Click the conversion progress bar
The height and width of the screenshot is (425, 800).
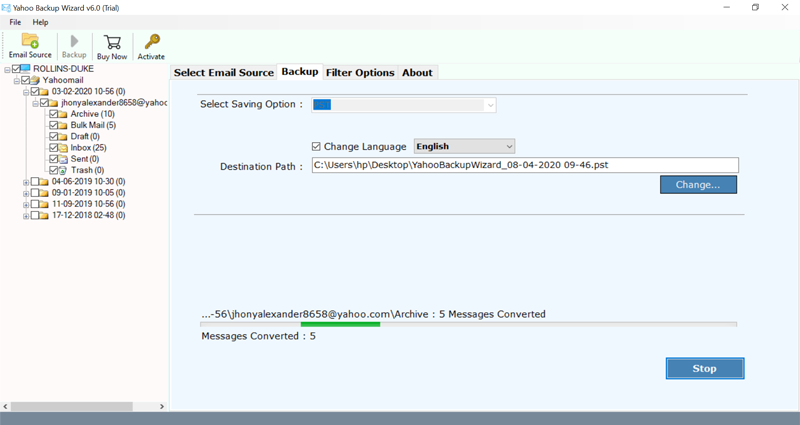point(468,324)
